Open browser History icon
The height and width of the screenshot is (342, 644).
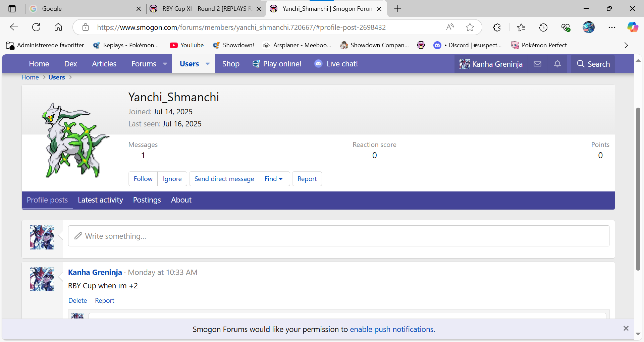543,27
